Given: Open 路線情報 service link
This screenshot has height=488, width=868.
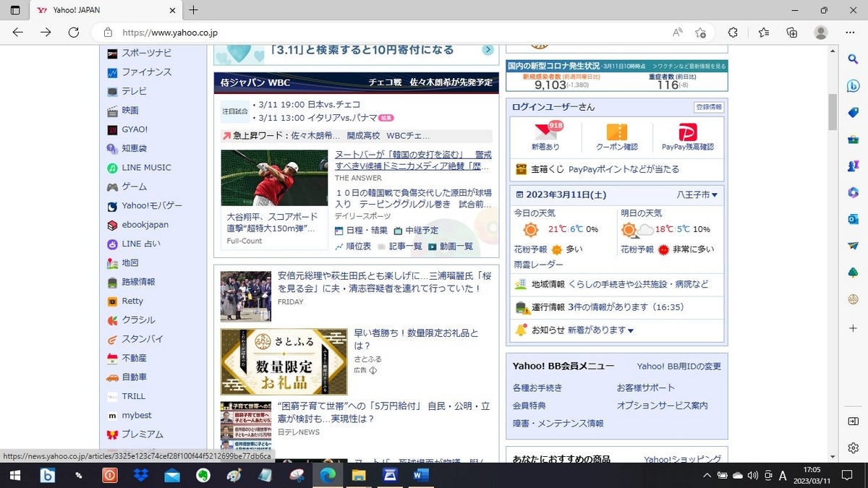Looking at the screenshot, I should click(138, 282).
